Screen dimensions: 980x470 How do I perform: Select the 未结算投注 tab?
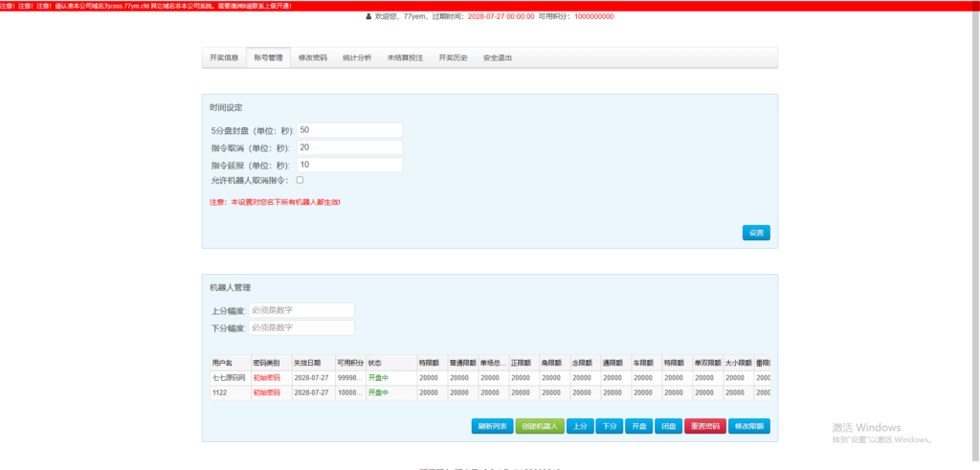point(405,57)
